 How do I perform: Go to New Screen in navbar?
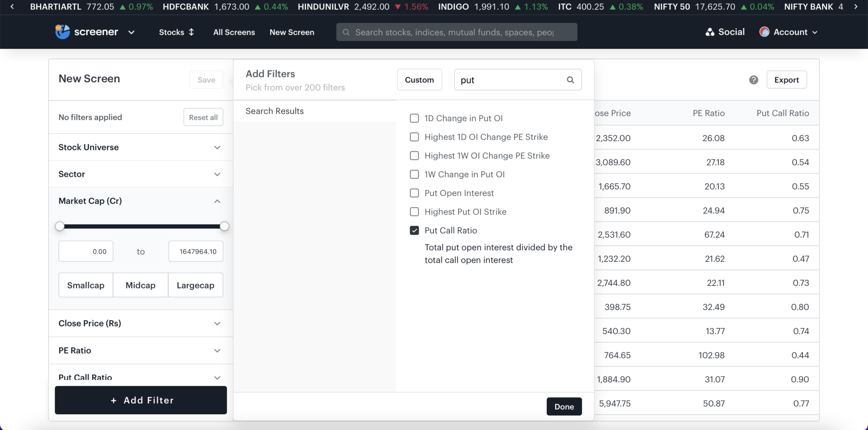tap(292, 32)
